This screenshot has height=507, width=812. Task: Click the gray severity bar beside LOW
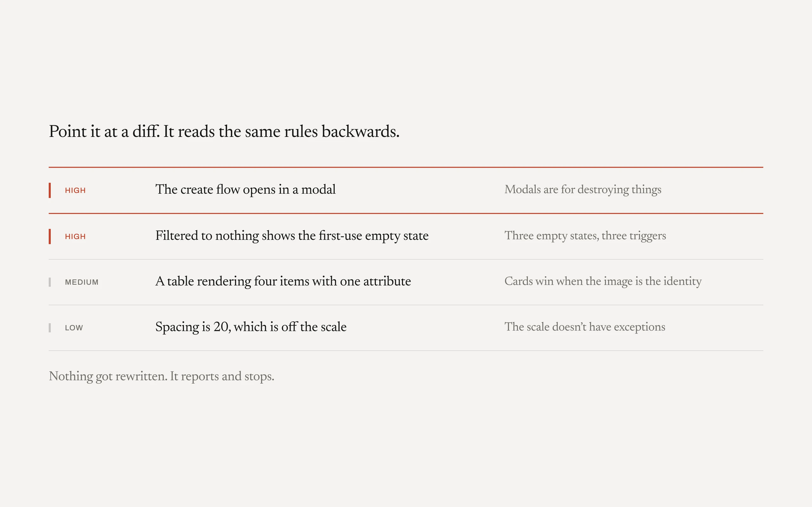[x=50, y=328]
